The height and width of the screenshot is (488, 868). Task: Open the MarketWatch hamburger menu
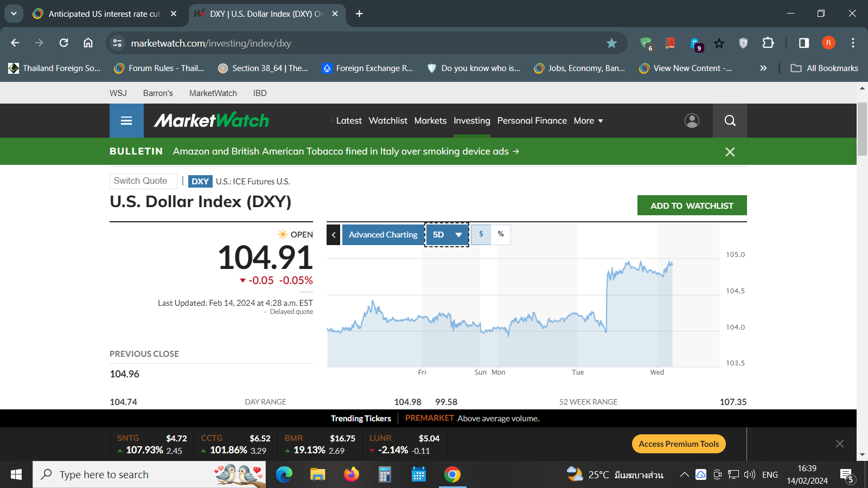(126, 120)
